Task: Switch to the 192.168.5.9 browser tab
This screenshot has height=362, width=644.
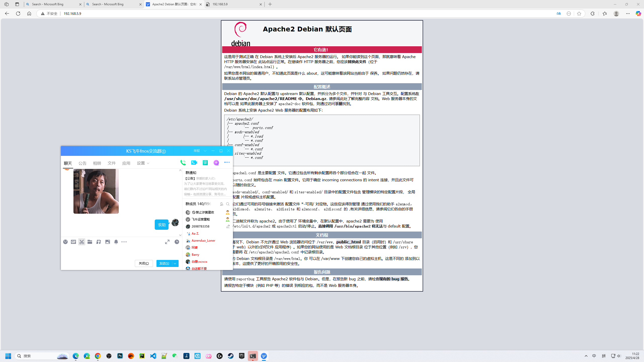Action: pos(234,4)
